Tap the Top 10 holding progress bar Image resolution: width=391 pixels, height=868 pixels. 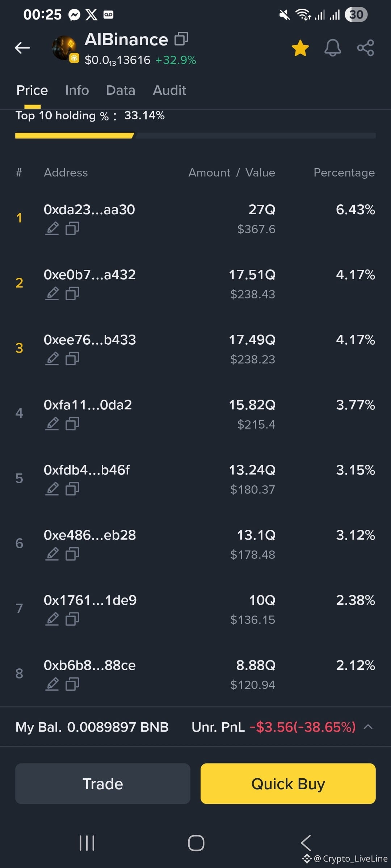pos(195,136)
